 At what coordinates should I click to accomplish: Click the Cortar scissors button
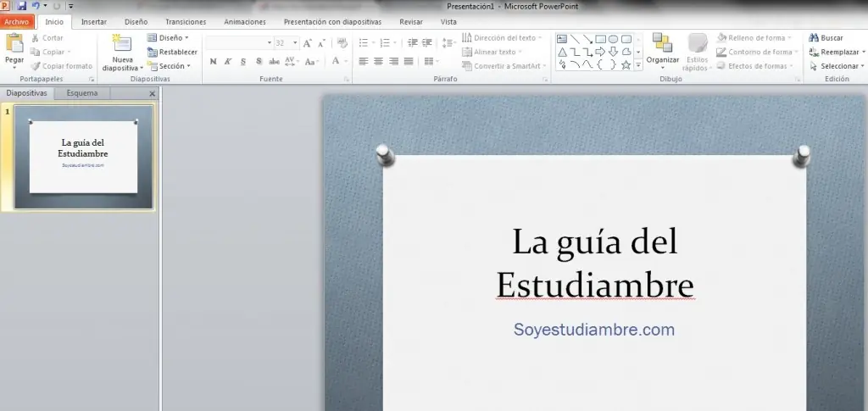[x=47, y=38]
